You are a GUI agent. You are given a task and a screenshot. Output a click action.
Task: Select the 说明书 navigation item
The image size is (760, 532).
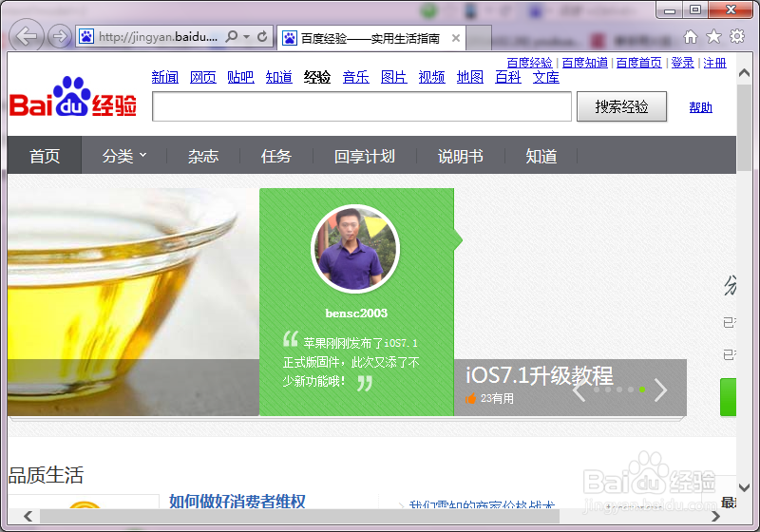[x=460, y=156]
